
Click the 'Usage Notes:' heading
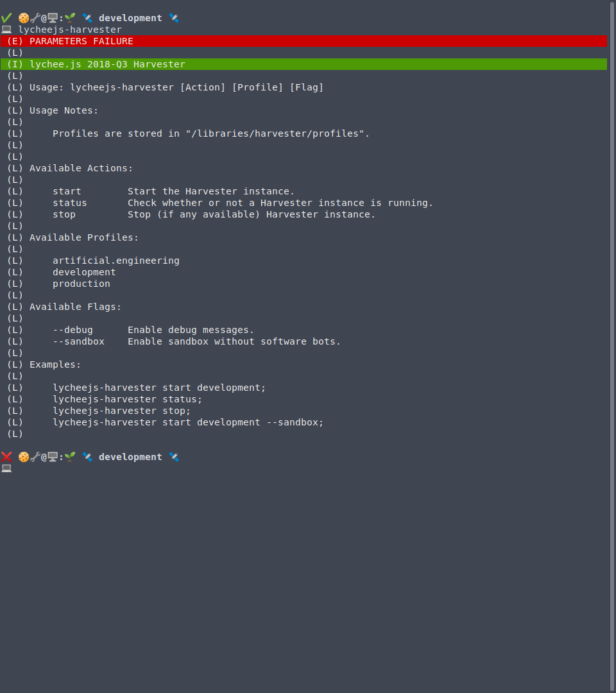64,110
